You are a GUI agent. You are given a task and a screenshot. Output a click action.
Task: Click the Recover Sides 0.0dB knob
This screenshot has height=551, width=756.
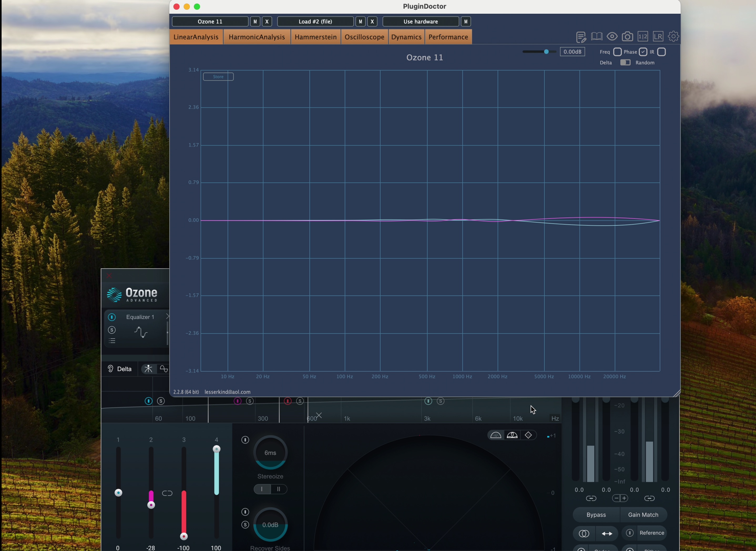pos(270,525)
